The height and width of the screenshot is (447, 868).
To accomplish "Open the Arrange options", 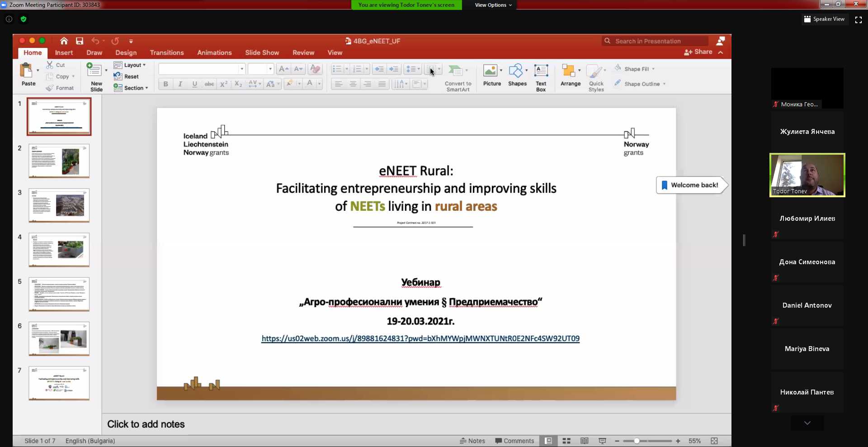I will coord(571,75).
